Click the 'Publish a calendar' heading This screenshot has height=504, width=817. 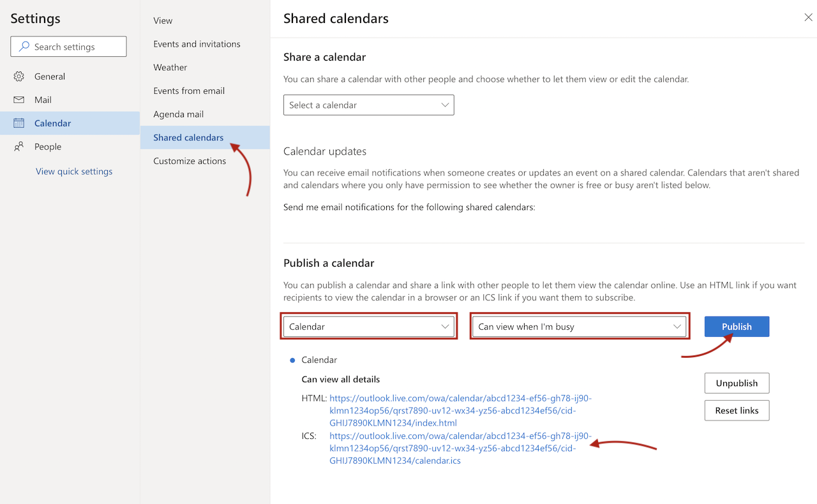[x=329, y=263]
